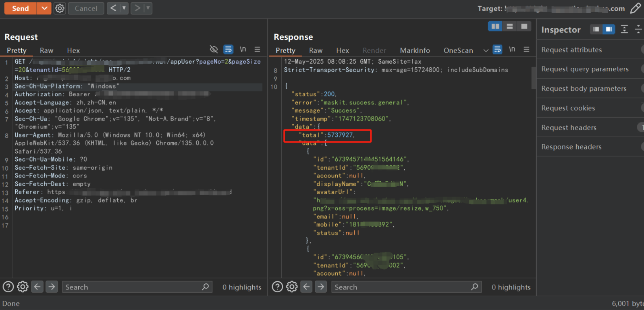Image resolution: width=644 pixels, height=310 pixels.
Task: Collapse all Inspector sections icon
Action: coord(638,29)
